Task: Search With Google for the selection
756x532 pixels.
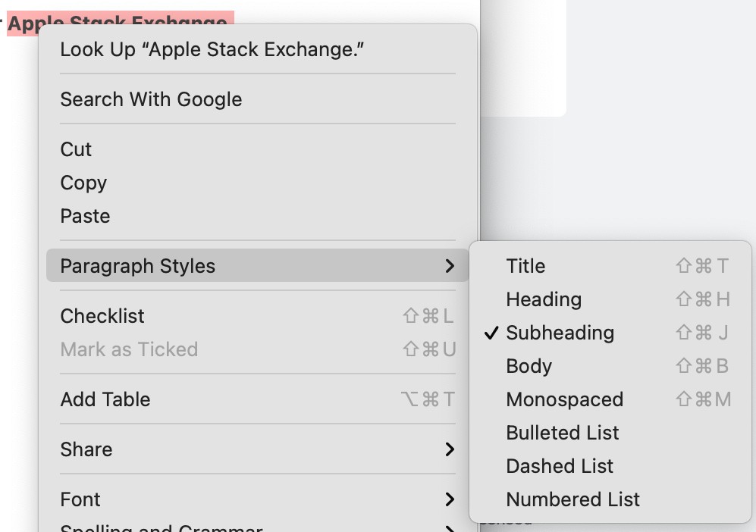Action: (x=151, y=99)
